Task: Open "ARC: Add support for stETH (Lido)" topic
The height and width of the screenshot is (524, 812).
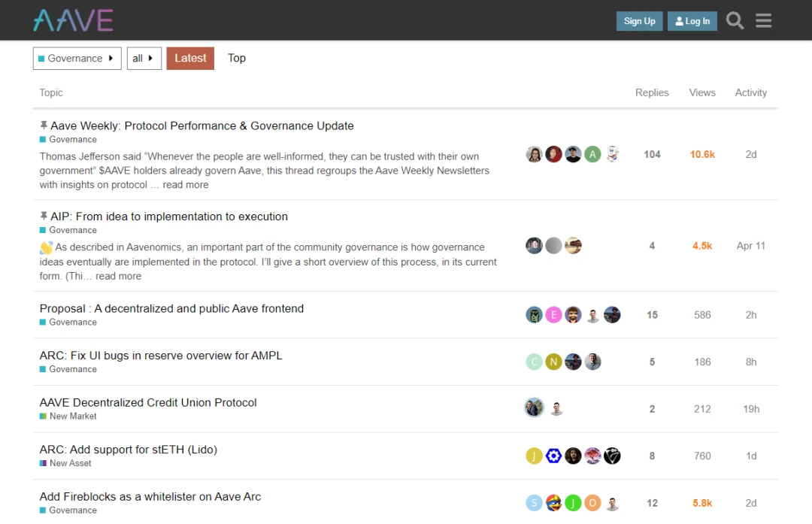Action: [129, 450]
